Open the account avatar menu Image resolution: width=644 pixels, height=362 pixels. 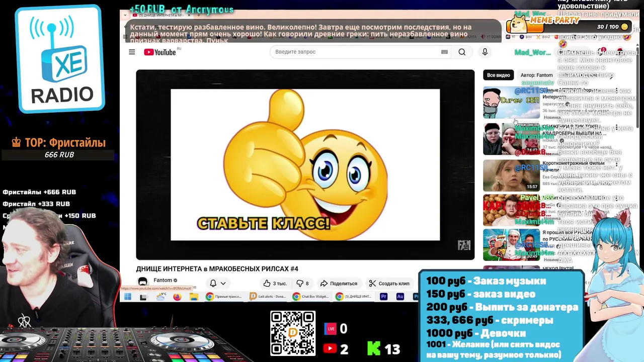620,52
